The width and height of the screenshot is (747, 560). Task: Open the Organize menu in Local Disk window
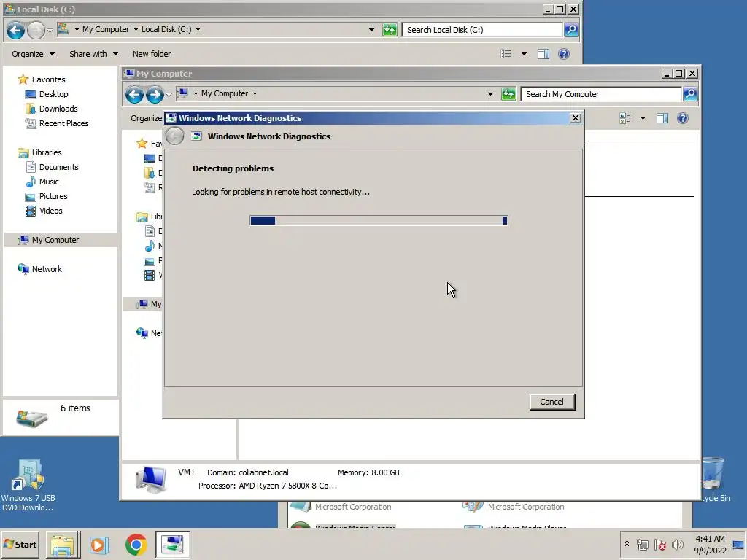click(33, 54)
